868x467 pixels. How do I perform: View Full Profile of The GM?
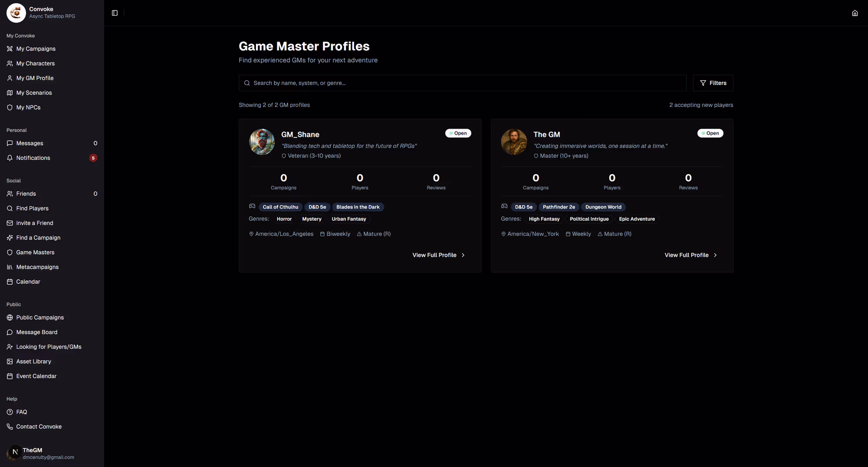click(x=691, y=255)
